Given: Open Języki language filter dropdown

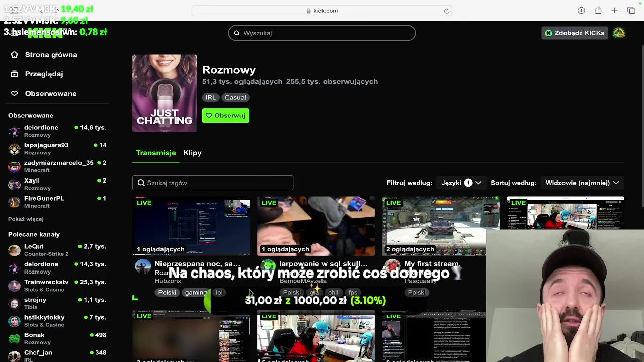Looking at the screenshot, I should tap(461, 183).
